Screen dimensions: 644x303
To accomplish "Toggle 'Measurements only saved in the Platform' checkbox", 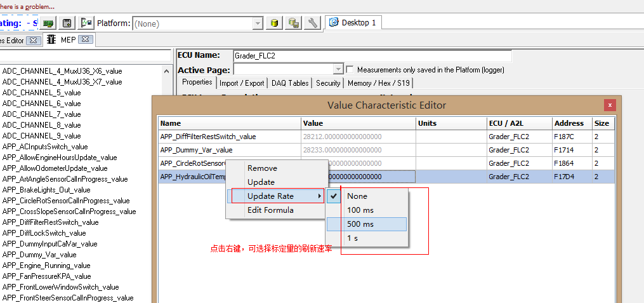I will tap(350, 69).
